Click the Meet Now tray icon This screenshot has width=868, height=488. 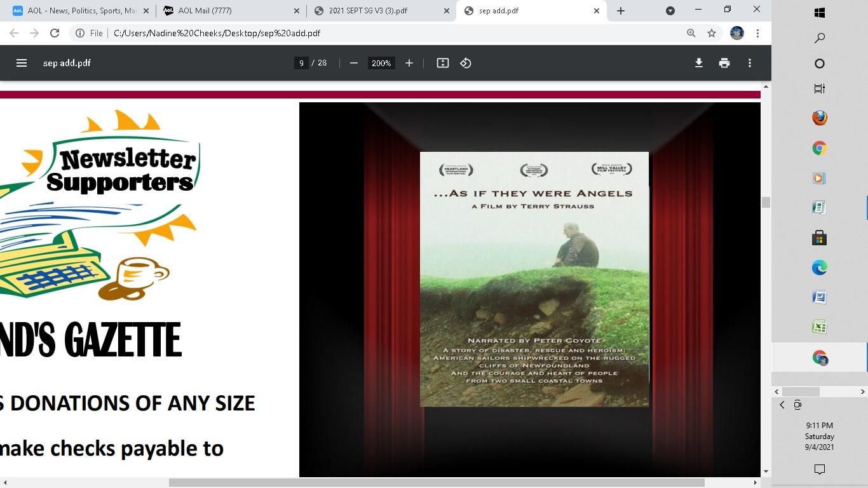point(797,405)
